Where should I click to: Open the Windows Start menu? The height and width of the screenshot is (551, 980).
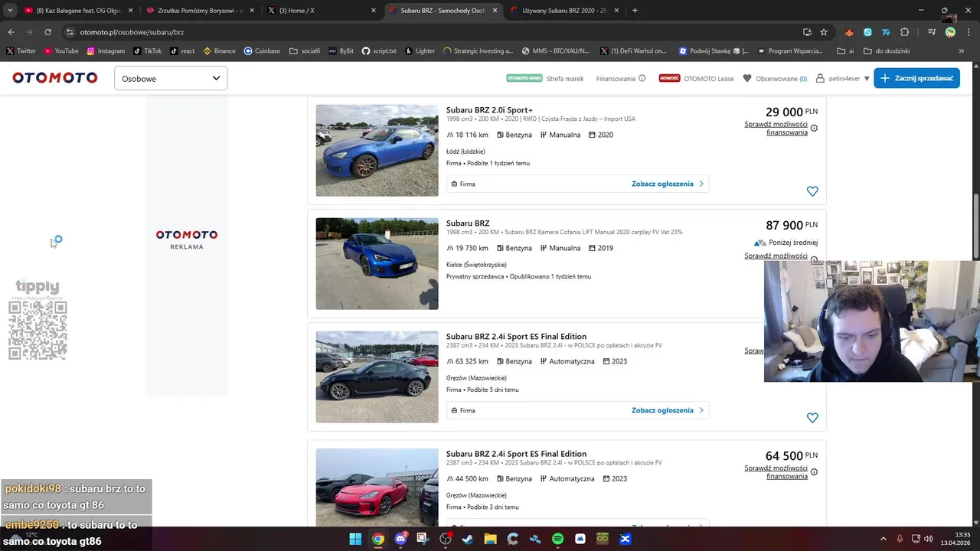coord(355,539)
